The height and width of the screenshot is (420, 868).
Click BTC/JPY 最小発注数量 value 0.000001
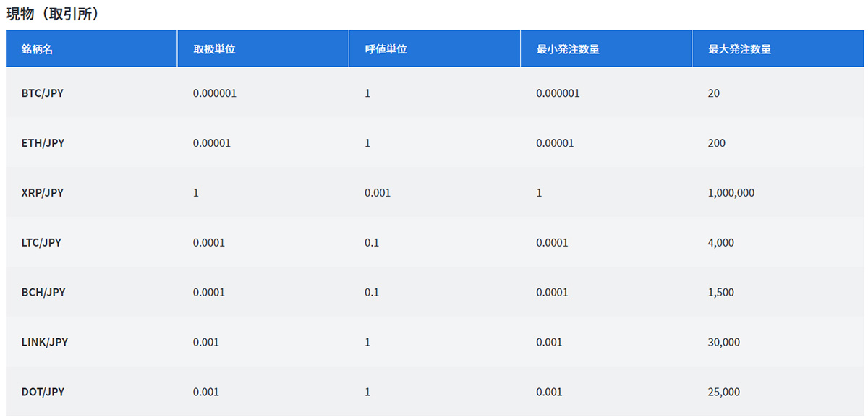tap(558, 93)
